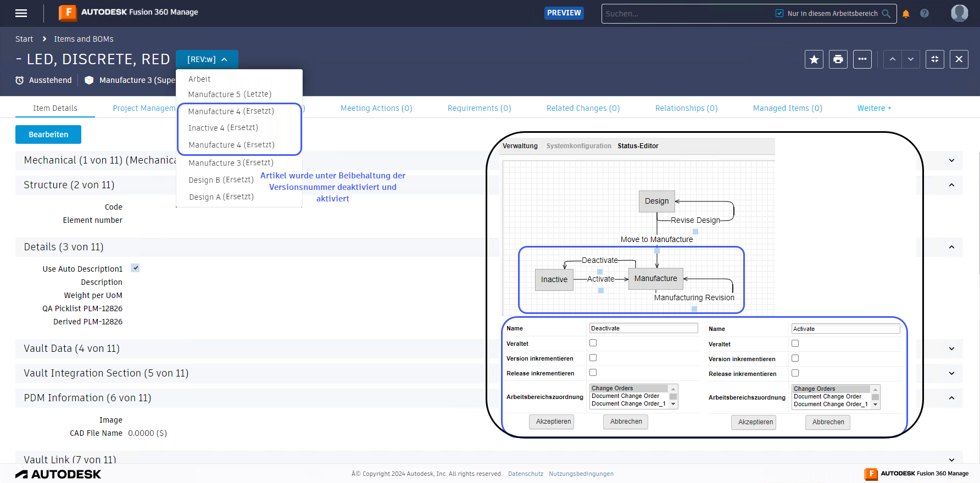This screenshot has width=980, height=483.
Task: Check Veraltet in the Deactivate form
Action: coord(593,343)
